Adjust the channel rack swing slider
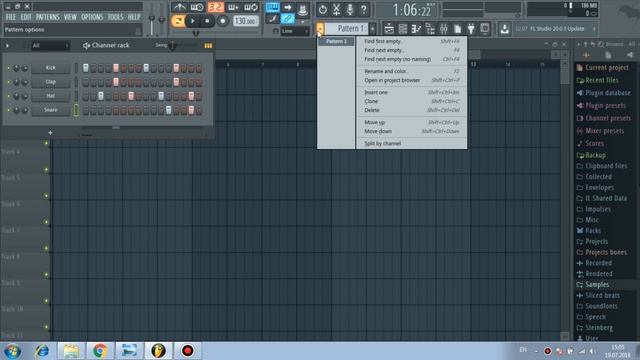The width and height of the screenshot is (640, 360). [x=172, y=45]
